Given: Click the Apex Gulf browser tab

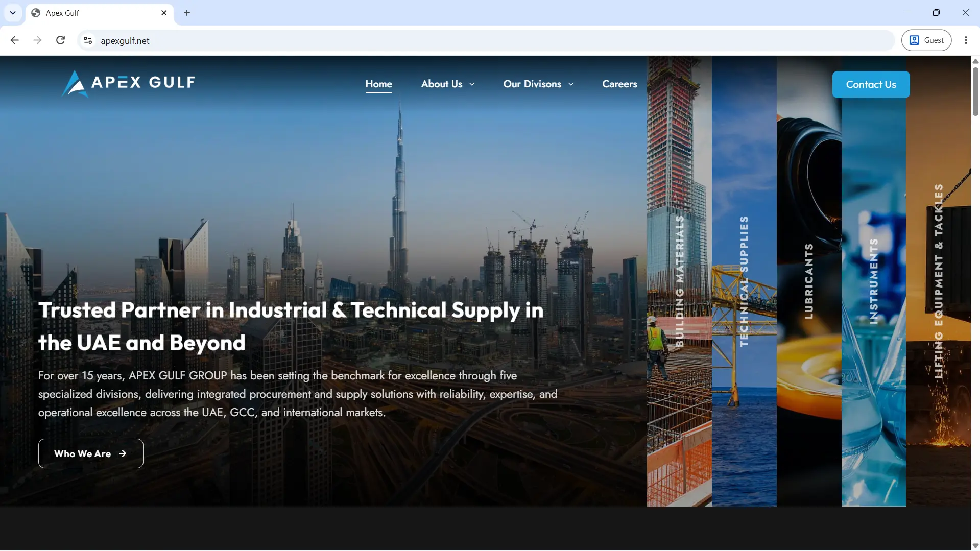Looking at the screenshot, I should [x=100, y=13].
